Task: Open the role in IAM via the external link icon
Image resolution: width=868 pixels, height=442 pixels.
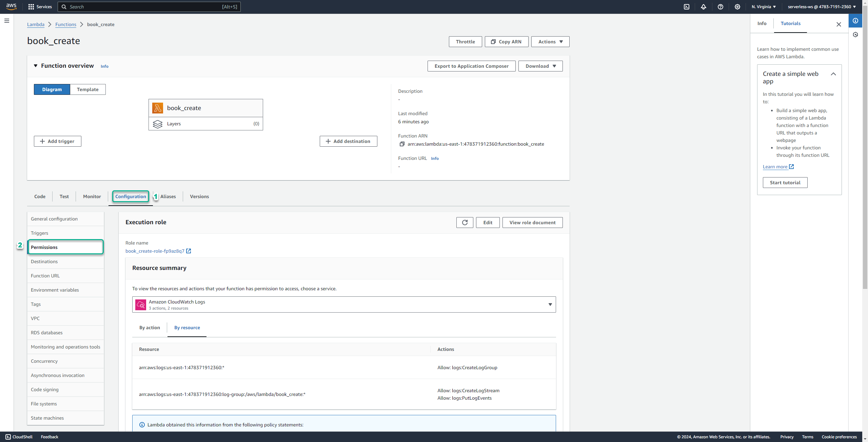Action: click(x=189, y=251)
